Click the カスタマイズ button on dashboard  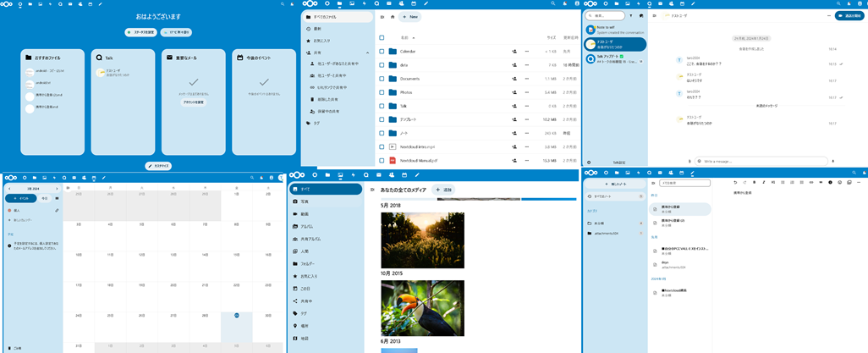[x=158, y=166]
